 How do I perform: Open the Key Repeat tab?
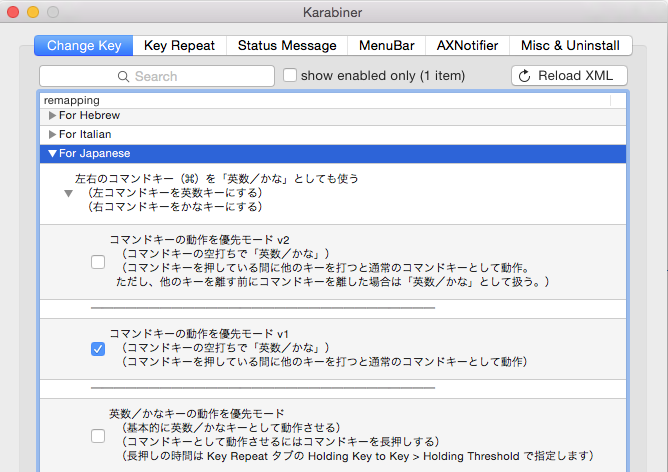tap(179, 46)
